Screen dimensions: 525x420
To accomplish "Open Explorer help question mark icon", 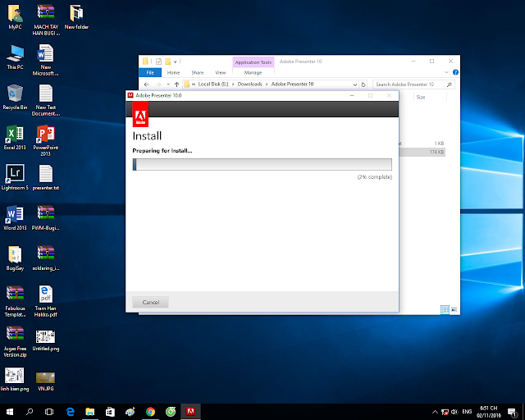I will [455, 72].
